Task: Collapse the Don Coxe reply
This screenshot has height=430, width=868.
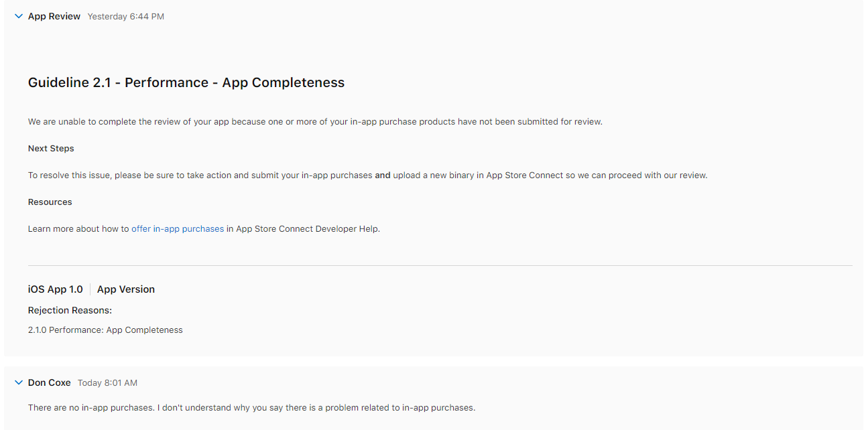Action: (x=19, y=382)
